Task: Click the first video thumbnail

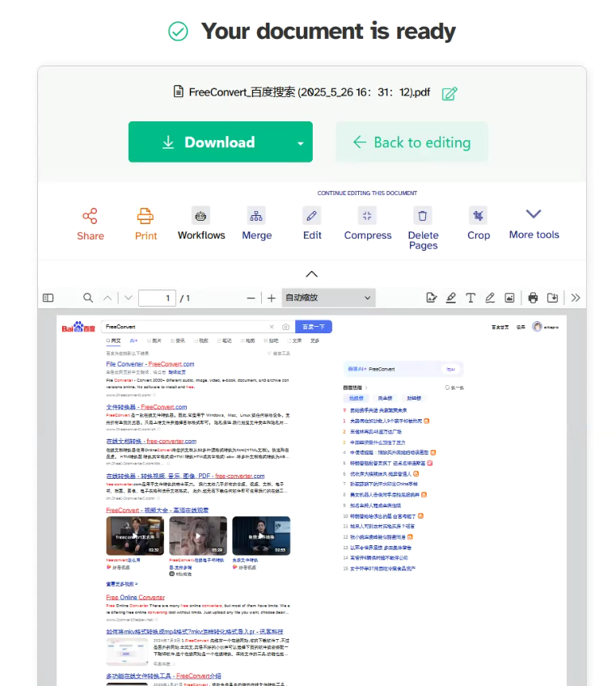Action: pyautogui.click(x=135, y=536)
